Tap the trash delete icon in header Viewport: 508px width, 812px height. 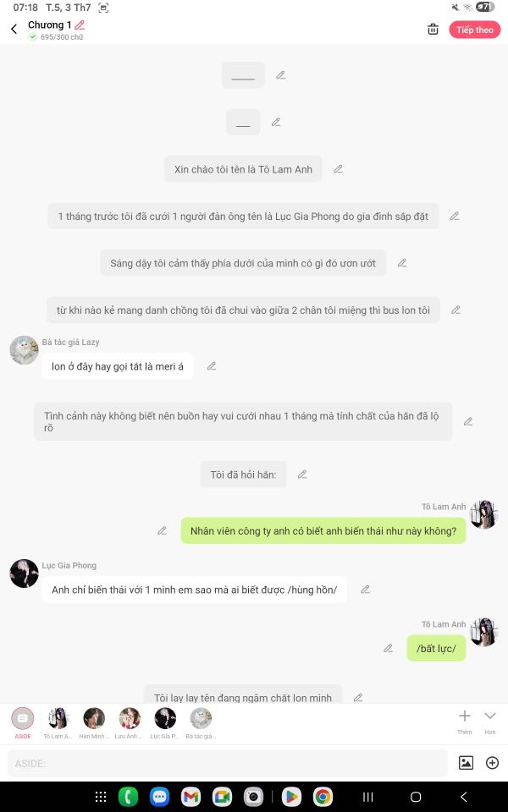(433, 30)
